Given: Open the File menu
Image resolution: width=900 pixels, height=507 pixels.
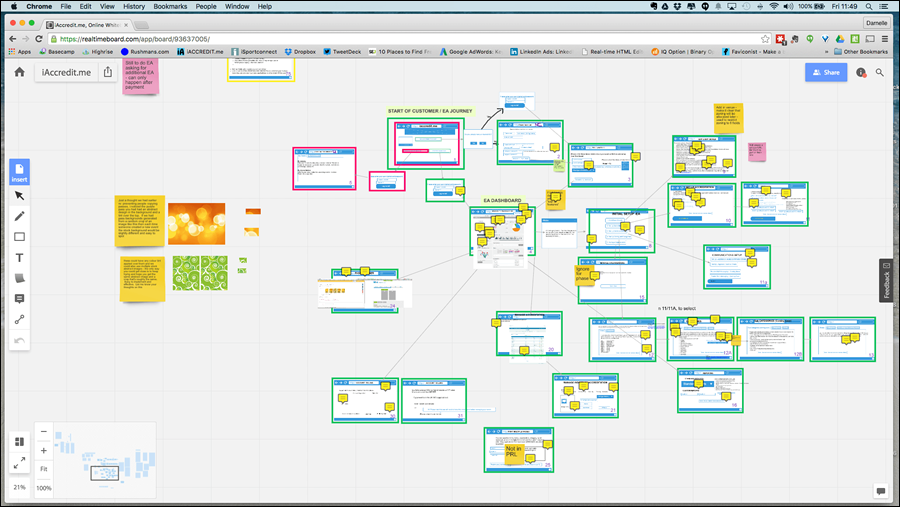Looking at the screenshot, I should (66, 6).
